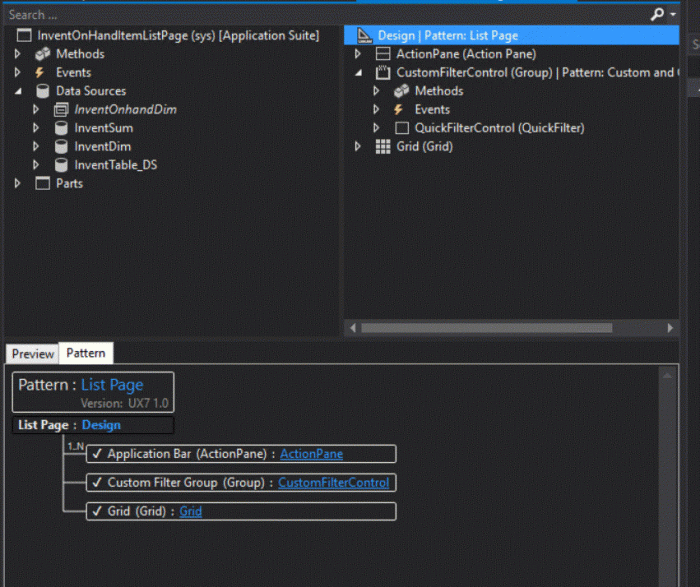Click the Data Sources database icon
Viewport: 700px width, 587px height.
(43, 91)
